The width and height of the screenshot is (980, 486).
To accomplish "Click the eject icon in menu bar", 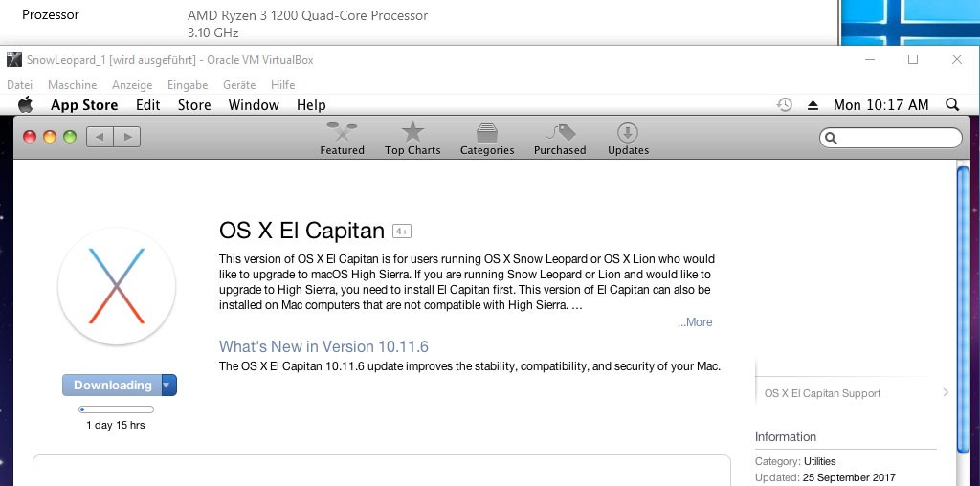I will tap(813, 105).
